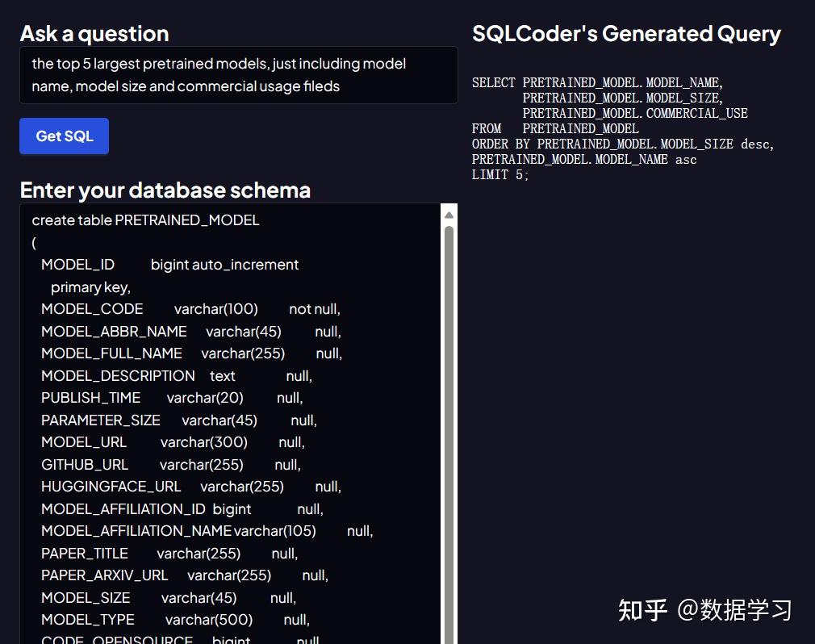The height and width of the screenshot is (644, 815).
Task: Click inside the question input box
Action: (238, 74)
